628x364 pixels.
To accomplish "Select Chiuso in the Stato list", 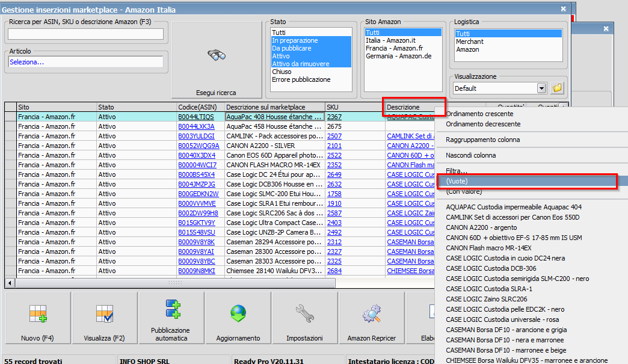I will click(311, 72).
